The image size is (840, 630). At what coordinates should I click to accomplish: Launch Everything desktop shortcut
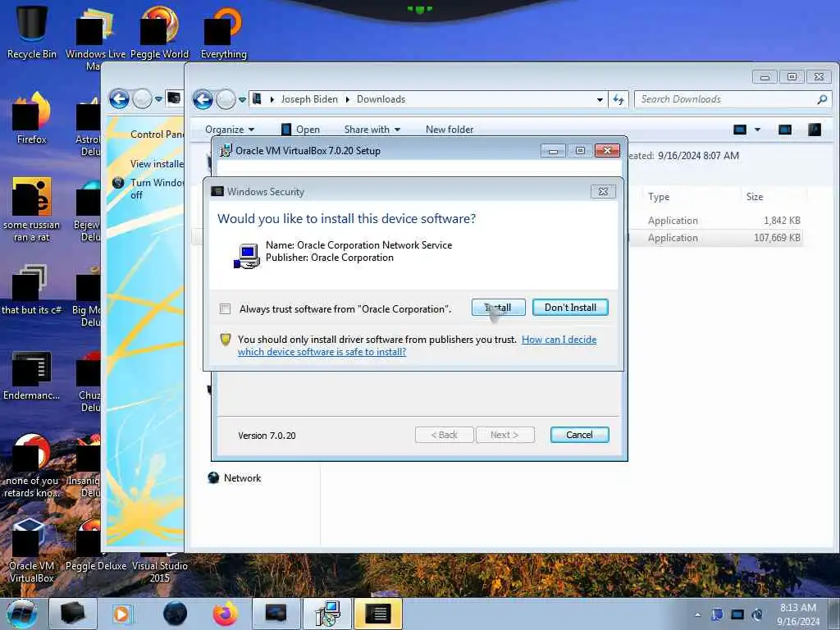point(223,32)
